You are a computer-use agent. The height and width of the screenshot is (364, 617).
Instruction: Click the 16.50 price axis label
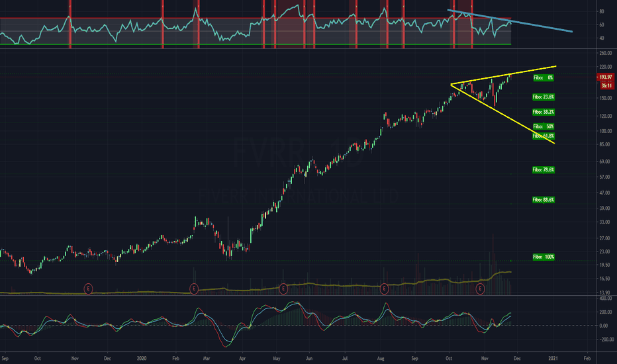tap(606, 279)
